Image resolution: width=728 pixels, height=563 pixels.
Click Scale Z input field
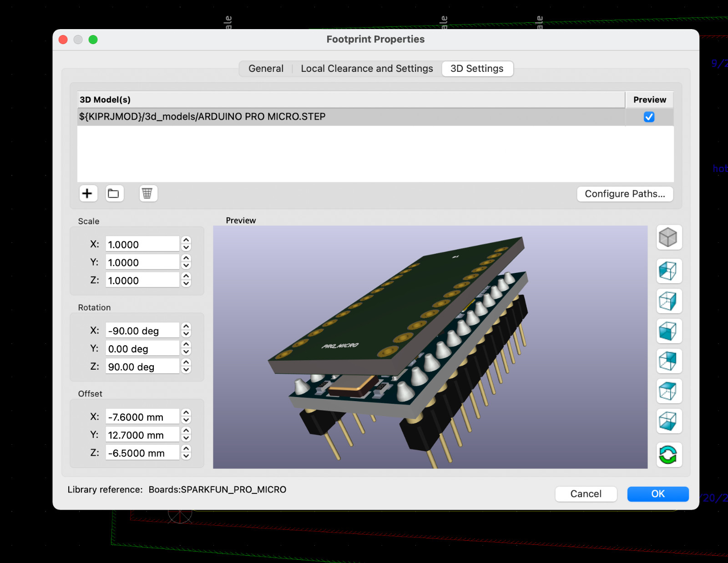tap(142, 281)
